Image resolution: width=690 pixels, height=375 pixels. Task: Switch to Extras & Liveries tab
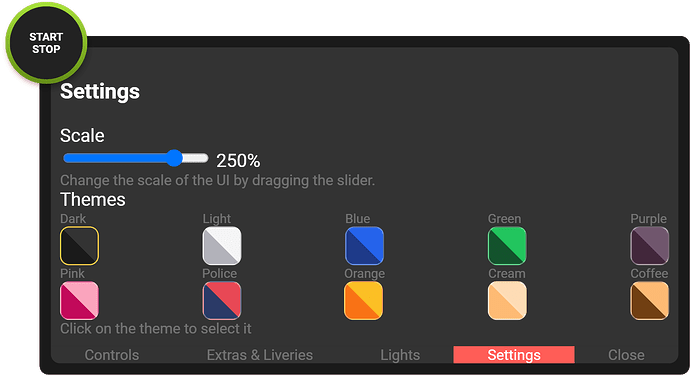(x=260, y=355)
